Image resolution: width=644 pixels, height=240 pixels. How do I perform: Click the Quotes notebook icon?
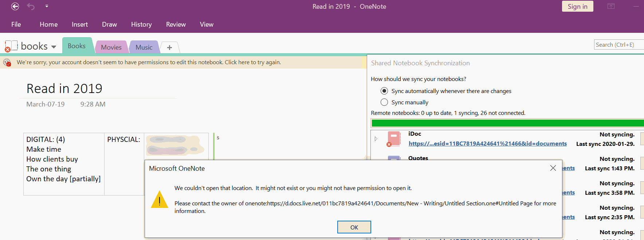click(x=394, y=158)
